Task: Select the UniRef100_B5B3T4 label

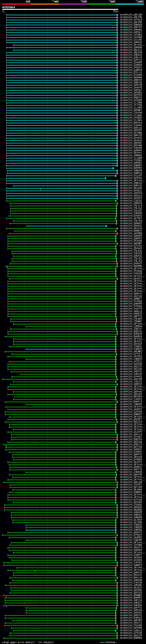Action: pos(131,98)
